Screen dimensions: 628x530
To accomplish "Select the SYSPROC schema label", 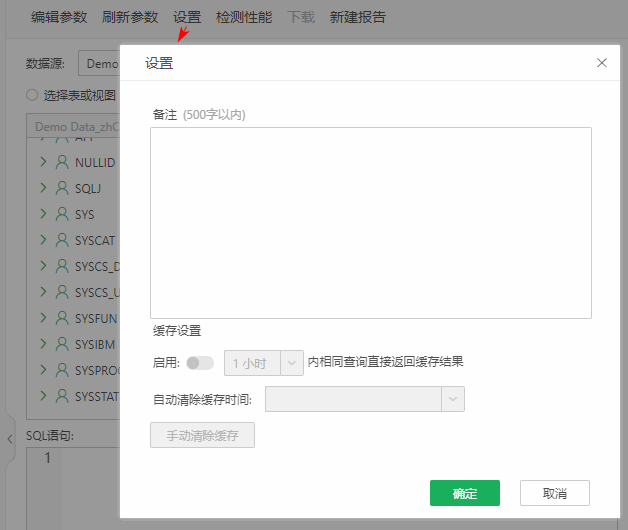I will coord(97,371).
